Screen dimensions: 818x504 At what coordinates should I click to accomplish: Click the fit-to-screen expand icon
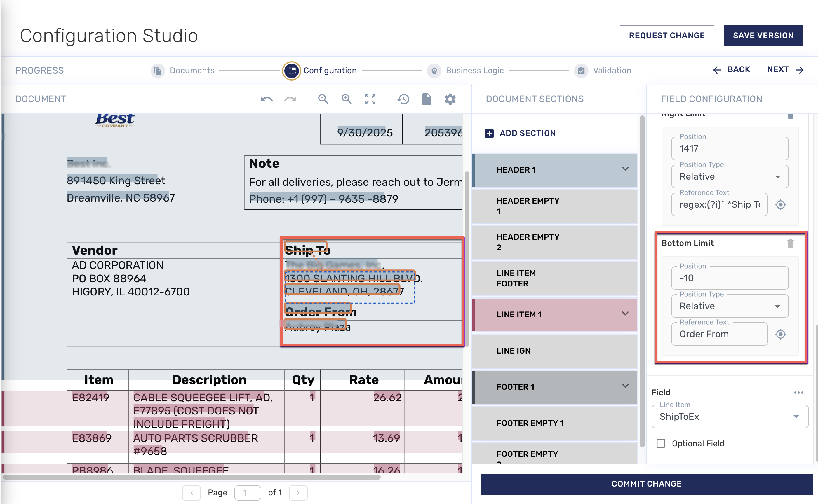[370, 99]
